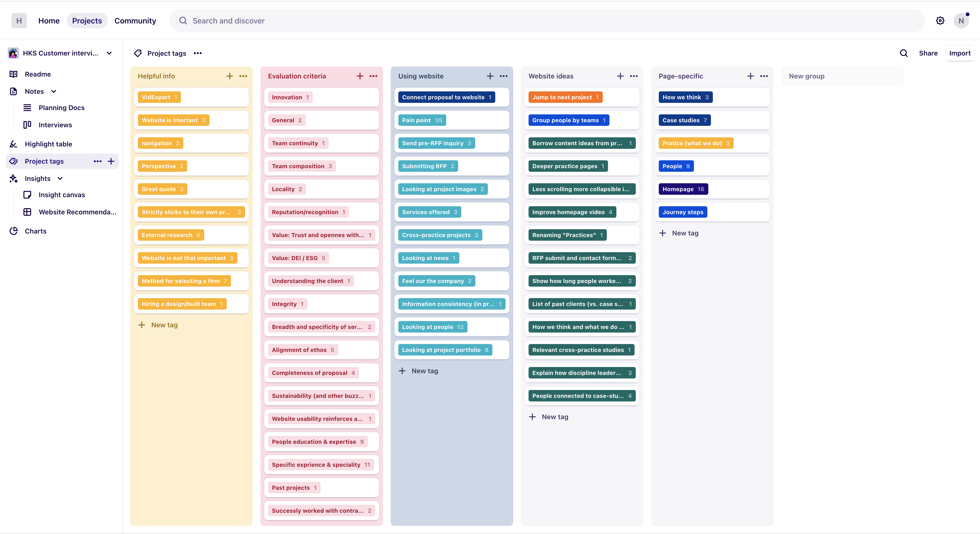Click the Share button
The image size is (980, 534).
928,53
